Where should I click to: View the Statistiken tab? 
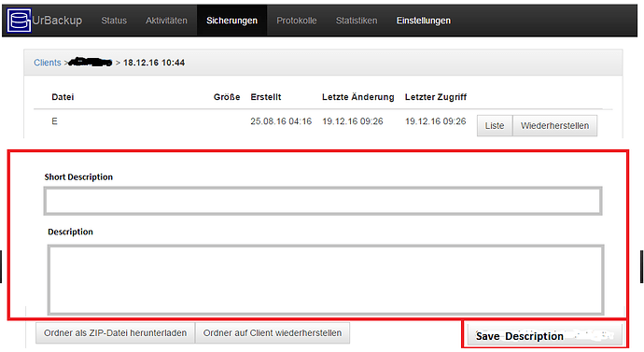point(357,21)
